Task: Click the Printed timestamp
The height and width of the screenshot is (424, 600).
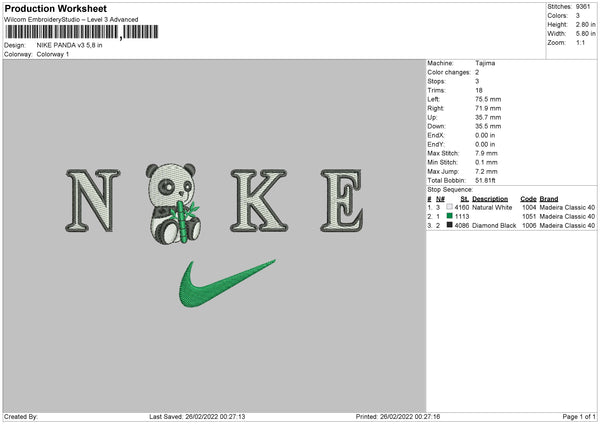Action: coord(398,416)
